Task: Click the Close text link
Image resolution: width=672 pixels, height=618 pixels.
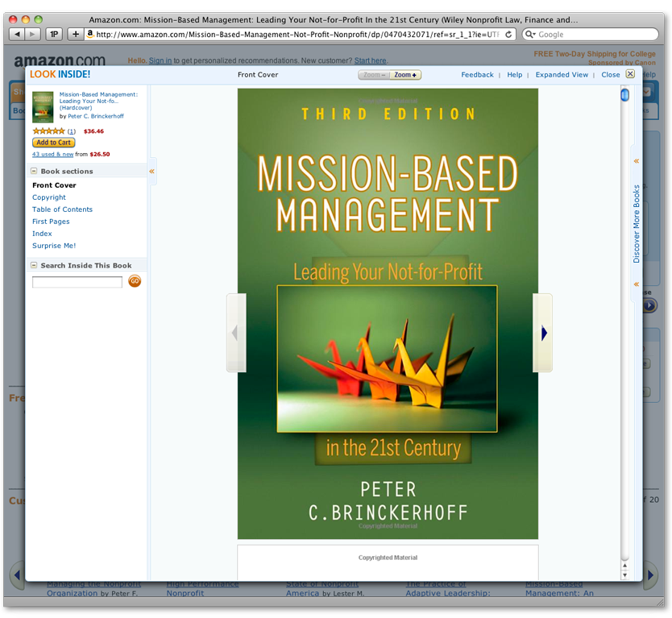Action: click(611, 75)
